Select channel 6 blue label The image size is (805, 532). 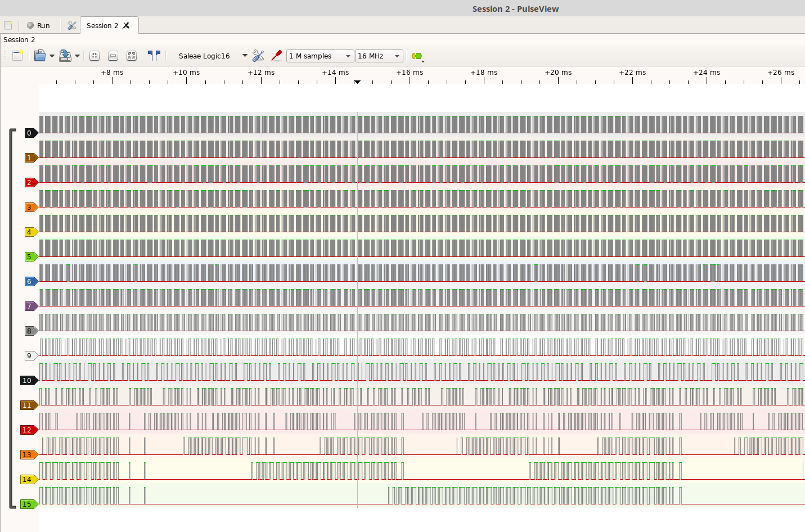point(32,282)
